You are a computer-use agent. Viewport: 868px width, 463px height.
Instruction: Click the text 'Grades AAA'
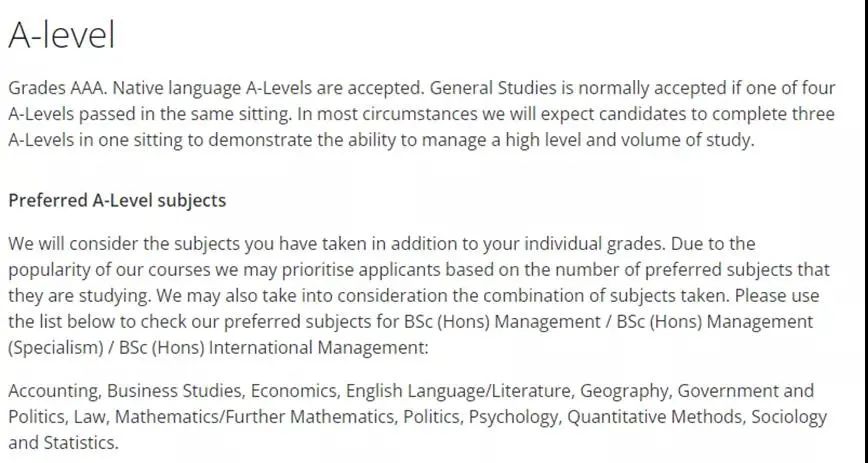[58, 88]
